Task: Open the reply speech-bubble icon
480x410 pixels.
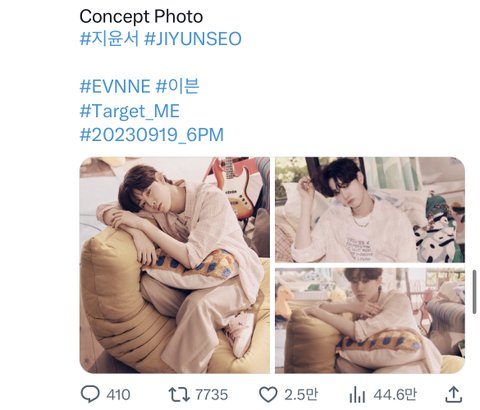Action: coord(90,394)
